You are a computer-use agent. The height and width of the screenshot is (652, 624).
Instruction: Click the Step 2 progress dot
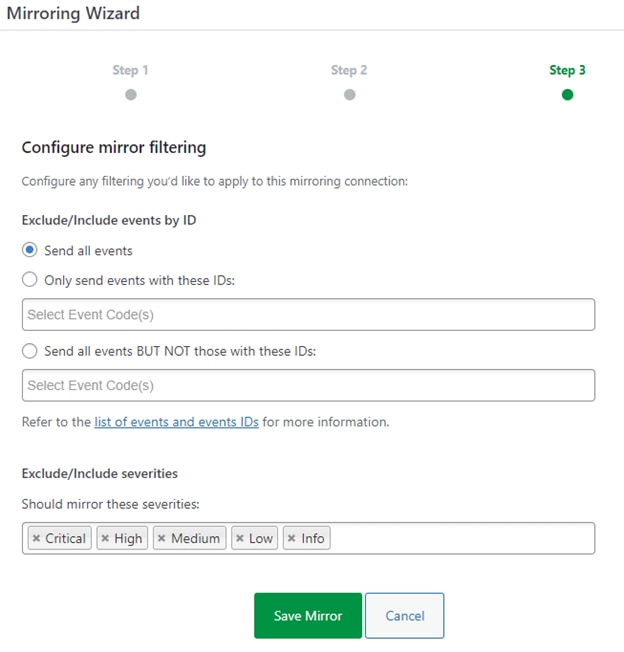tap(349, 95)
